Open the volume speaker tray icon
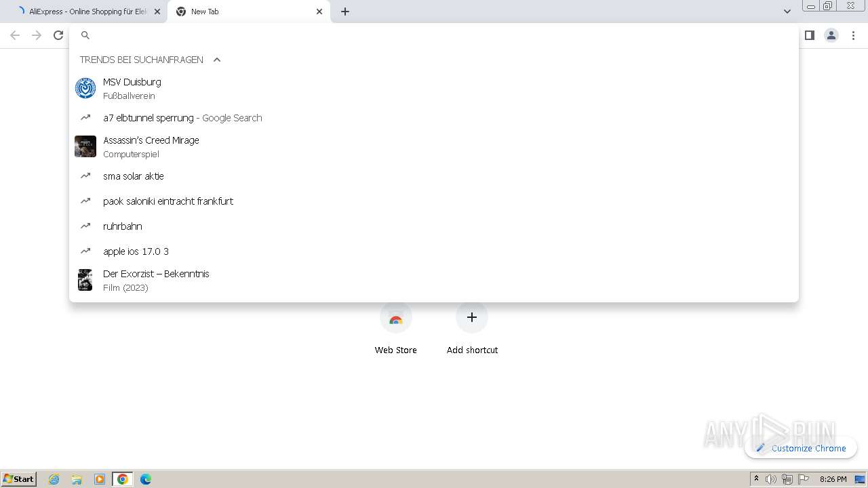The image size is (868, 488). [771, 479]
